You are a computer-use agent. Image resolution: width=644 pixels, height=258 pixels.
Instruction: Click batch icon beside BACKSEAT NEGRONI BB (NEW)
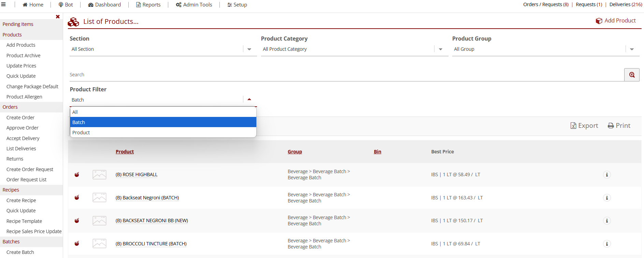[77, 221]
